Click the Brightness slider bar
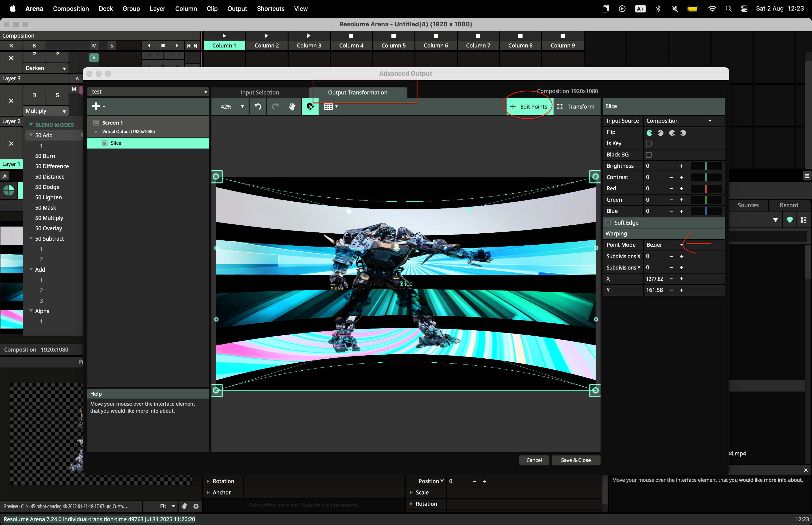Screen dimensions: 812x525 click(706, 166)
